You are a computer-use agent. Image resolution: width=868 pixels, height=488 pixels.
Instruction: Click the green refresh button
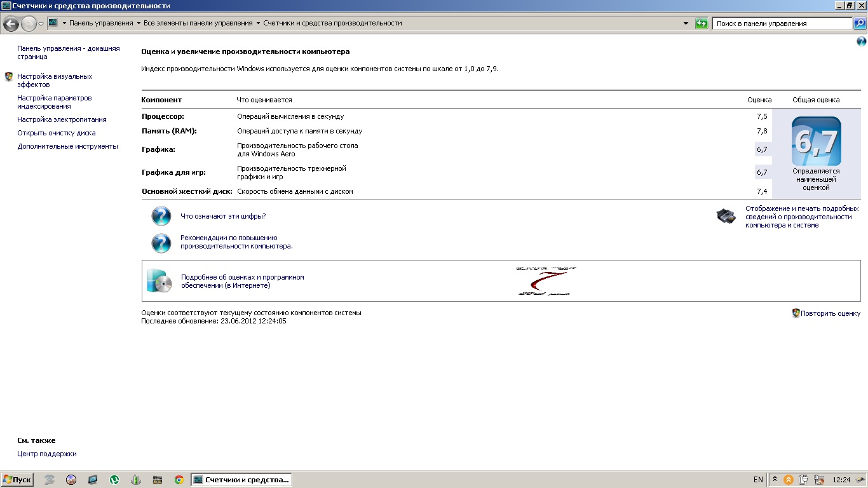702,24
